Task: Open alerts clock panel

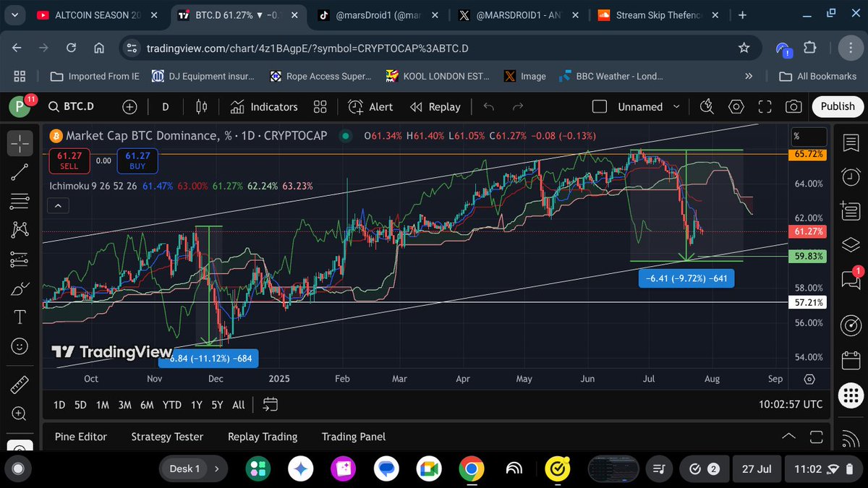Action: (x=851, y=176)
